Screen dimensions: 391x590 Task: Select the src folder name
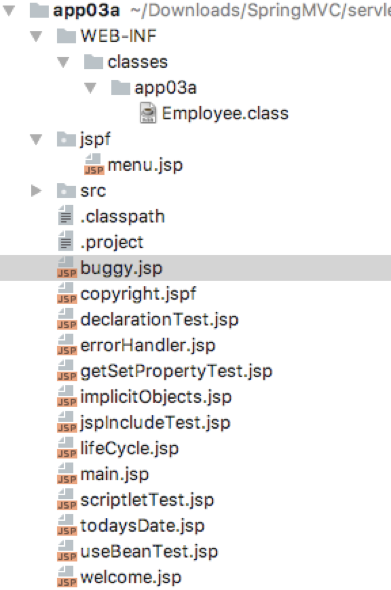click(x=93, y=191)
